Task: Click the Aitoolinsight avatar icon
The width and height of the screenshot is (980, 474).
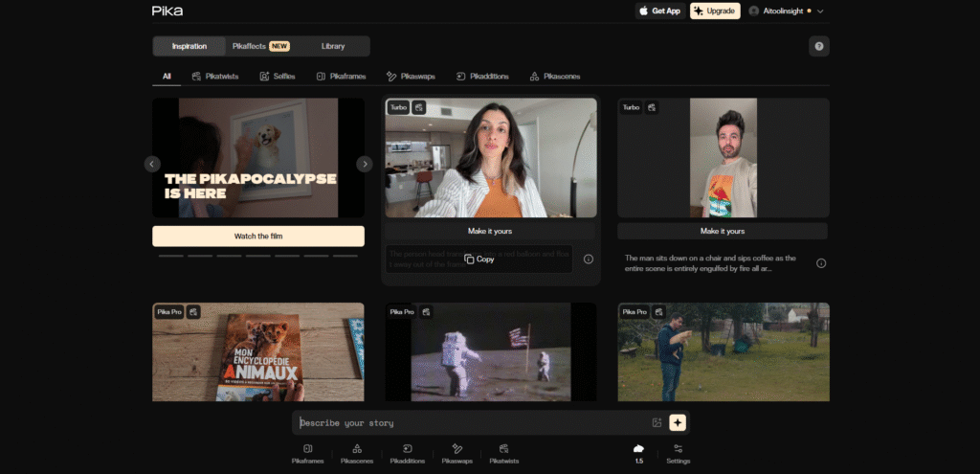Action: (754, 11)
